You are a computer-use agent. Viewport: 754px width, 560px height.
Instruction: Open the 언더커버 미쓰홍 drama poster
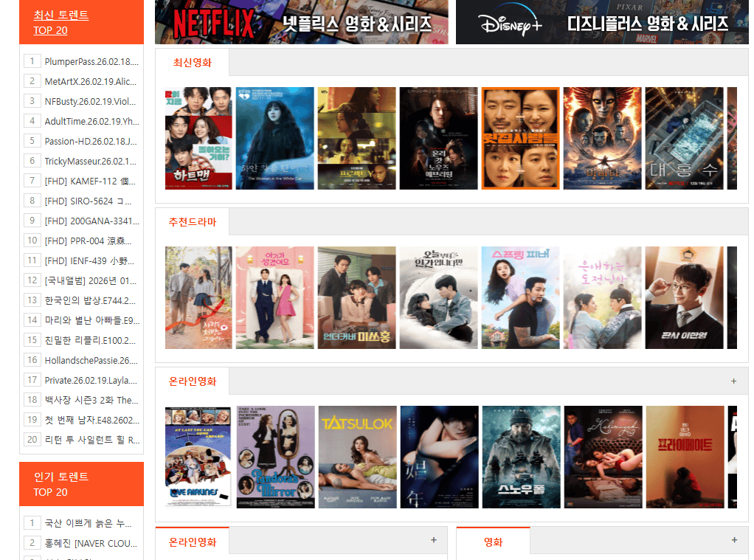click(357, 298)
